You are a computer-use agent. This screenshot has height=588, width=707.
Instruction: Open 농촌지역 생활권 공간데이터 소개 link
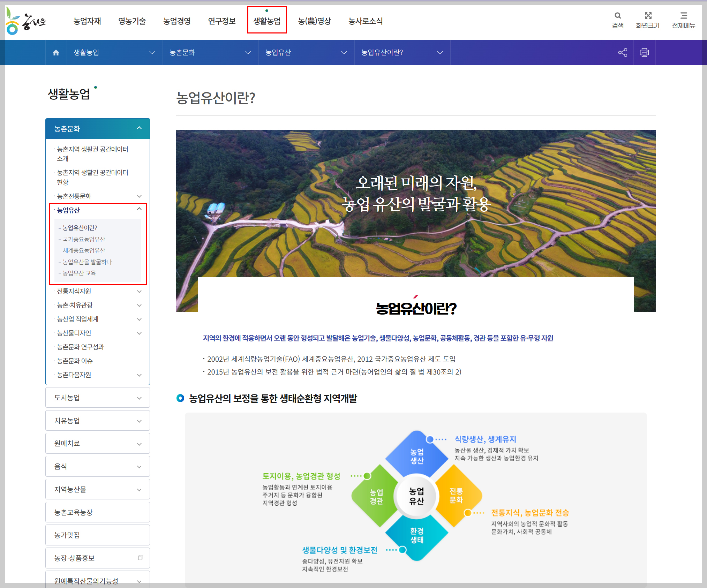pos(92,154)
